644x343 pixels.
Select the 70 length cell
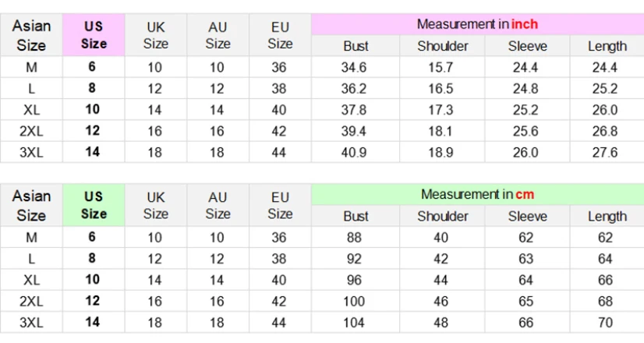(x=605, y=322)
